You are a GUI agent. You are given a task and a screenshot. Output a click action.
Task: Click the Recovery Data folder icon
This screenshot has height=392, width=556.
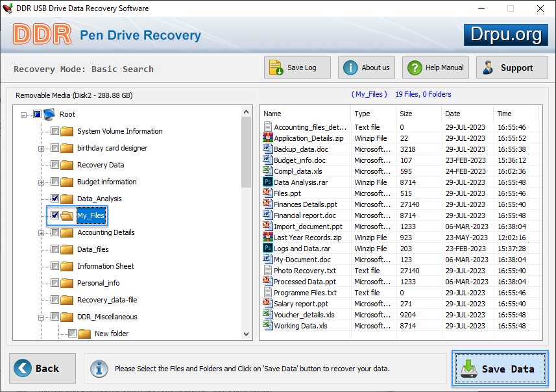click(67, 165)
